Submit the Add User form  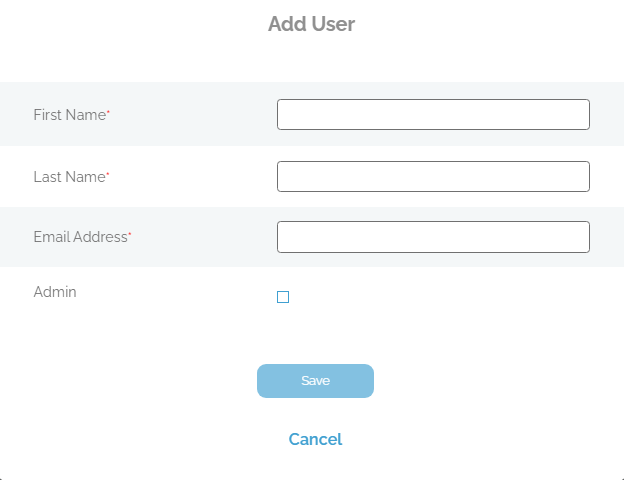[x=315, y=381]
